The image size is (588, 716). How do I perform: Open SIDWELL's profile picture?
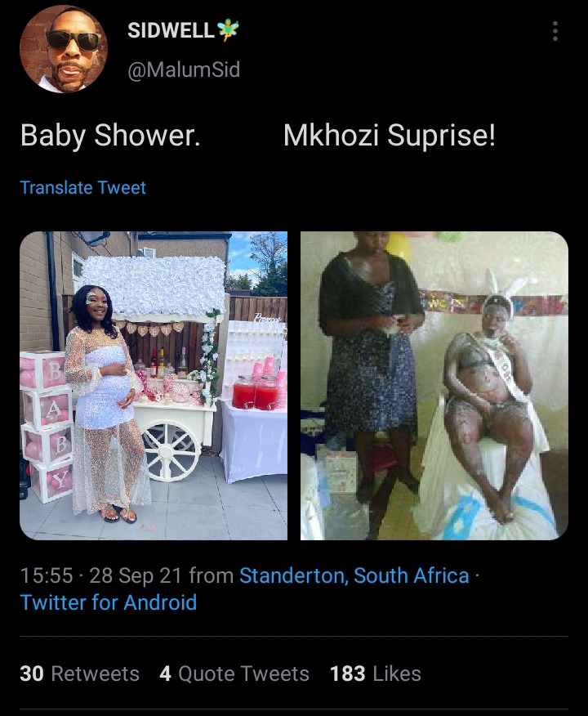tap(64, 49)
